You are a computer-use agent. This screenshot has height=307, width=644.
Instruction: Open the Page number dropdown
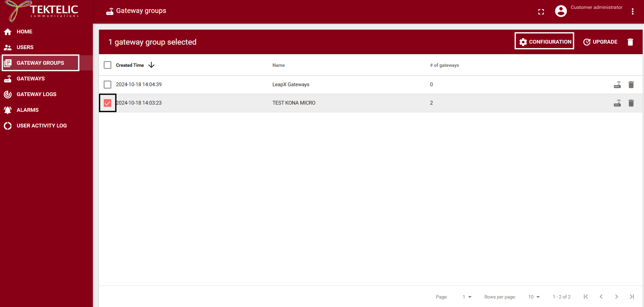pos(467,297)
